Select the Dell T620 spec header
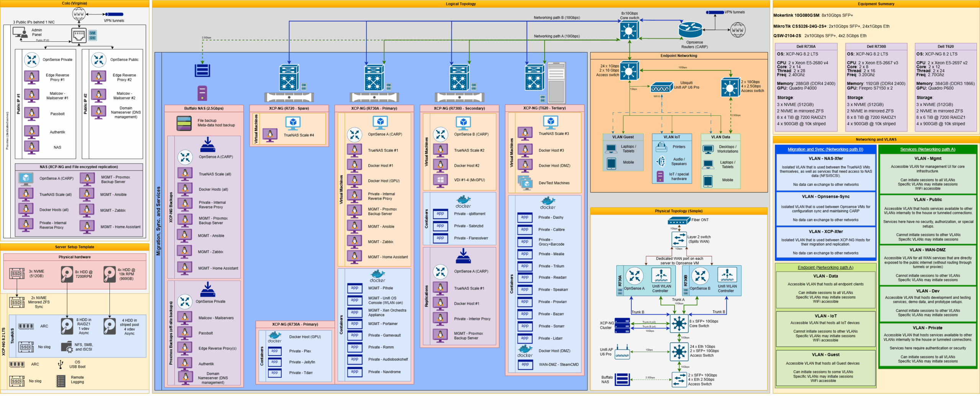Image resolution: width=980 pixels, height=410 pixels. click(946, 46)
